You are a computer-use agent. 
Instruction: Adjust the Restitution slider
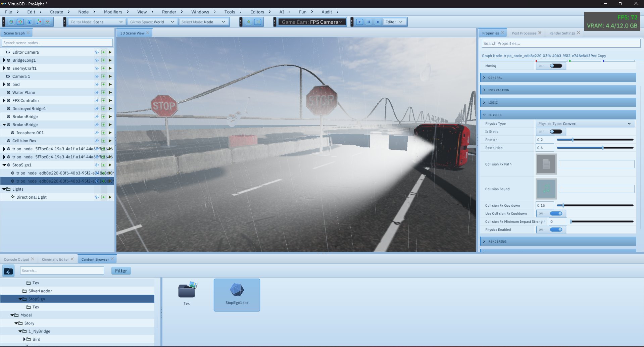tap(595, 148)
